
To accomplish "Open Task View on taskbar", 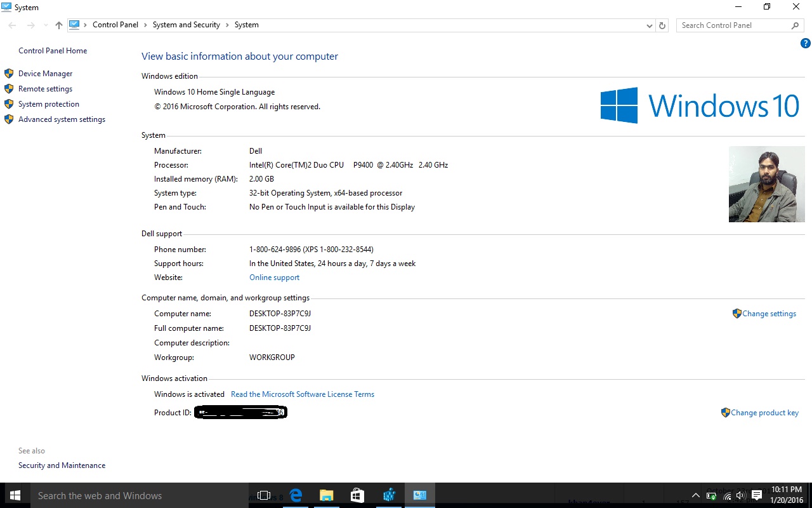I will tap(264, 495).
